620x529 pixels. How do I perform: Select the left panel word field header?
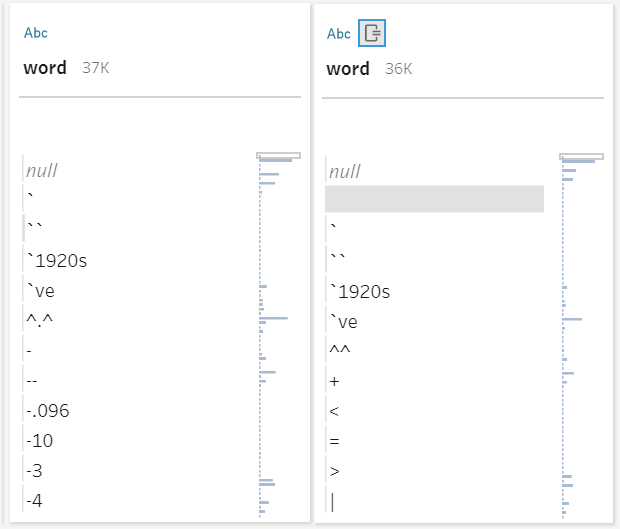[x=46, y=68]
